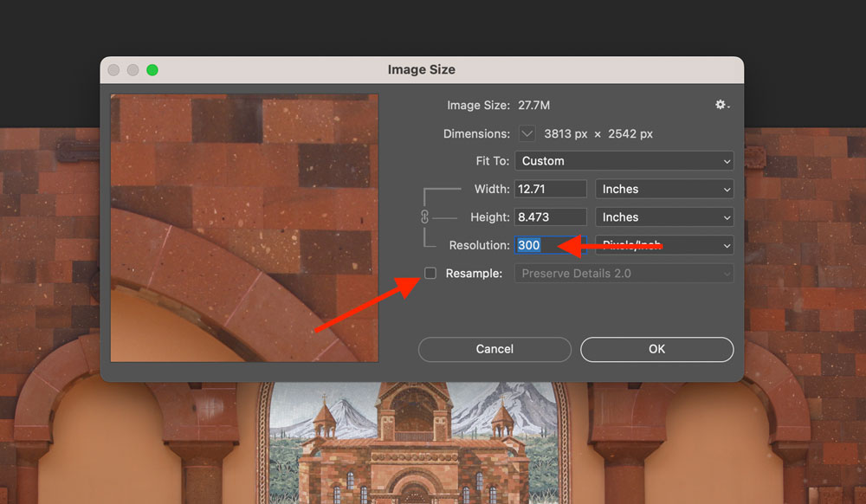Click the Height field showing 8.473
This screenshot has height=504, width=866.
[551, 217]
